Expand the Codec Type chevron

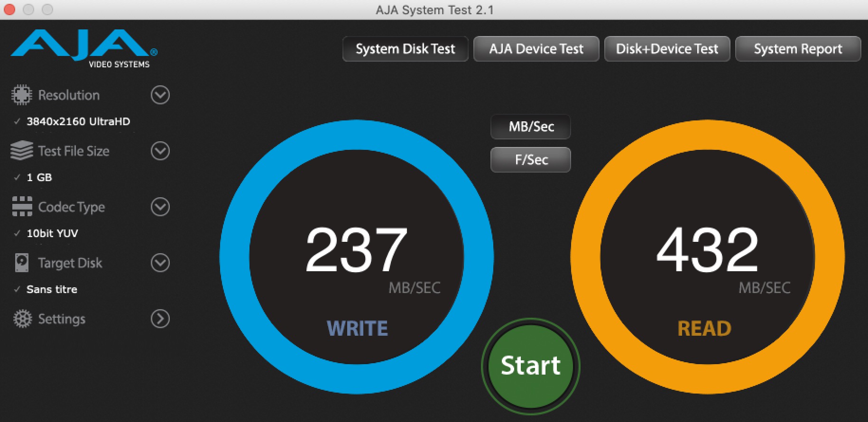tap(160, 207)
